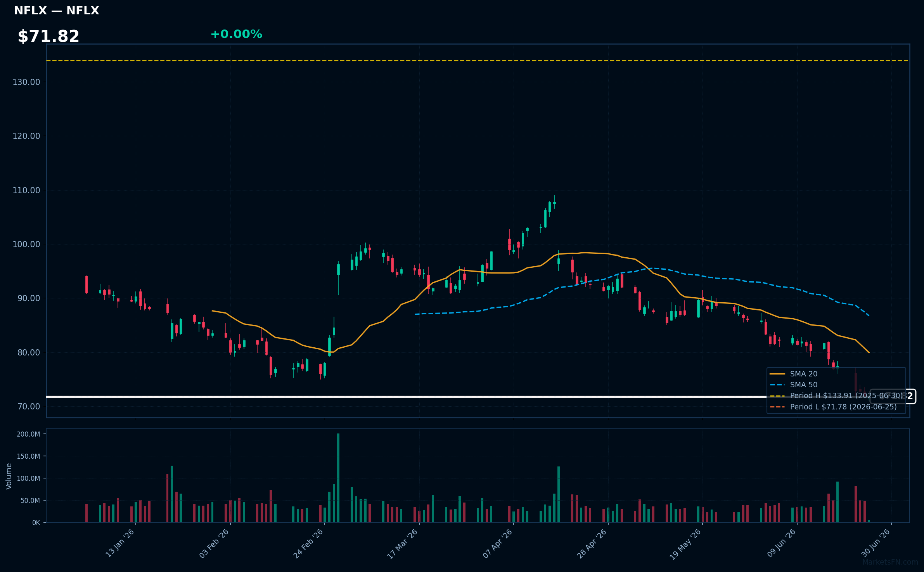Click the blue dashed SMA 50 legend swatch
The height and width of the screenshot is (572, 924).
click(x=777, y=385)
